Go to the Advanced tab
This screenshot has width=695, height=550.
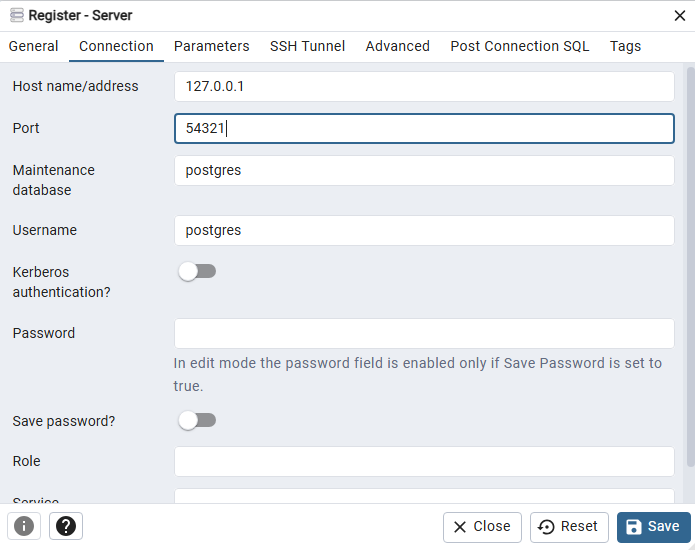[398, 46]
